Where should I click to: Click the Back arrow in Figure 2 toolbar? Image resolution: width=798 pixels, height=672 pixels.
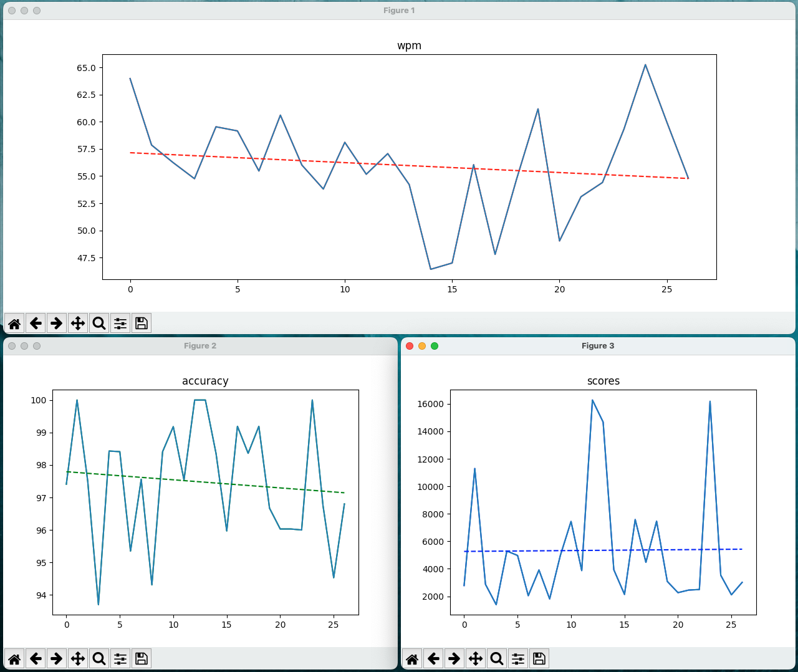[36, 658]
